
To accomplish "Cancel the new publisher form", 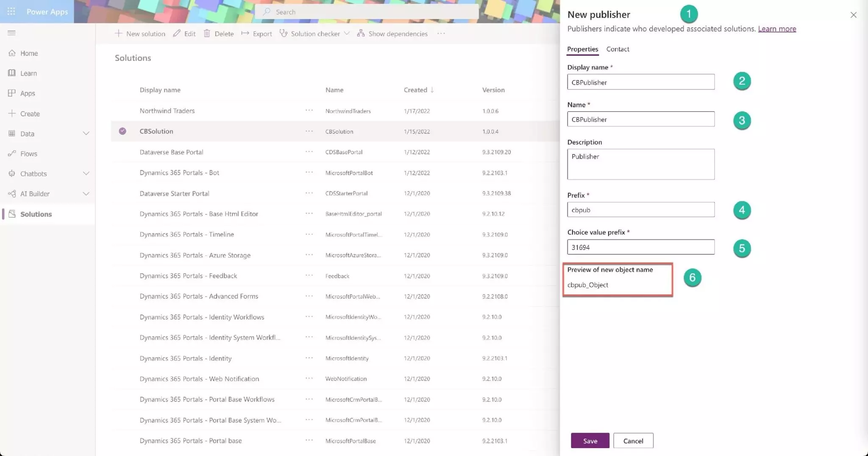I will [x=633, y=441].
